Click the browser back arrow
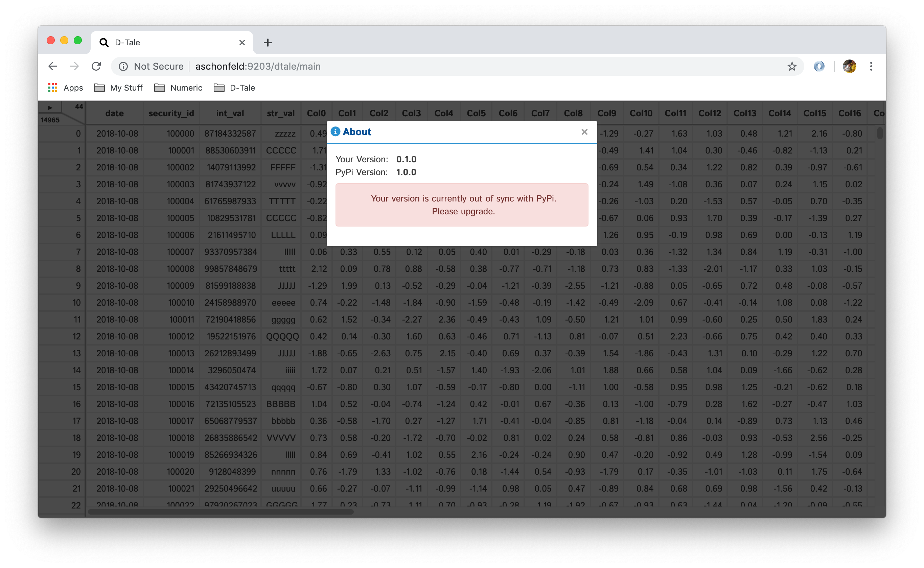Screen dimensions: 924x568 (x=53, y=67)
